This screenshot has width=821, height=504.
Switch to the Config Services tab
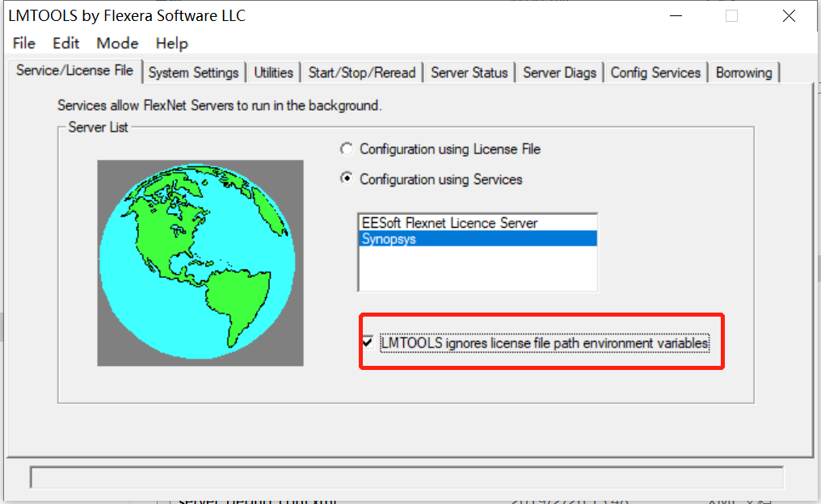click(655, 73)
